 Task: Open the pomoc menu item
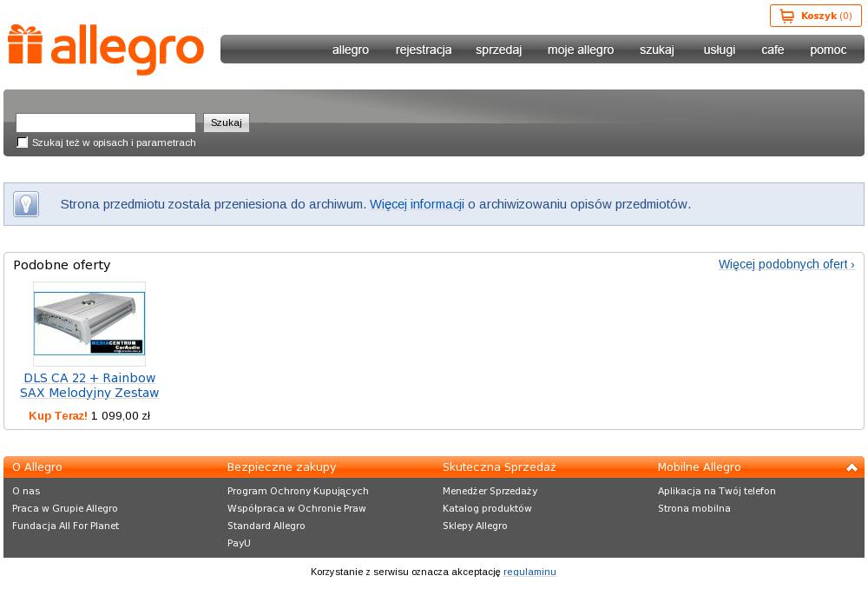pyautogui.click(x=827, y=50)
